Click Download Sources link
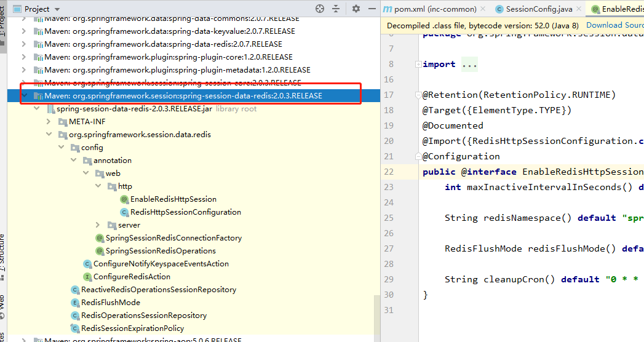This screenshot has width=644, height=342. click(x=615, y=25)
